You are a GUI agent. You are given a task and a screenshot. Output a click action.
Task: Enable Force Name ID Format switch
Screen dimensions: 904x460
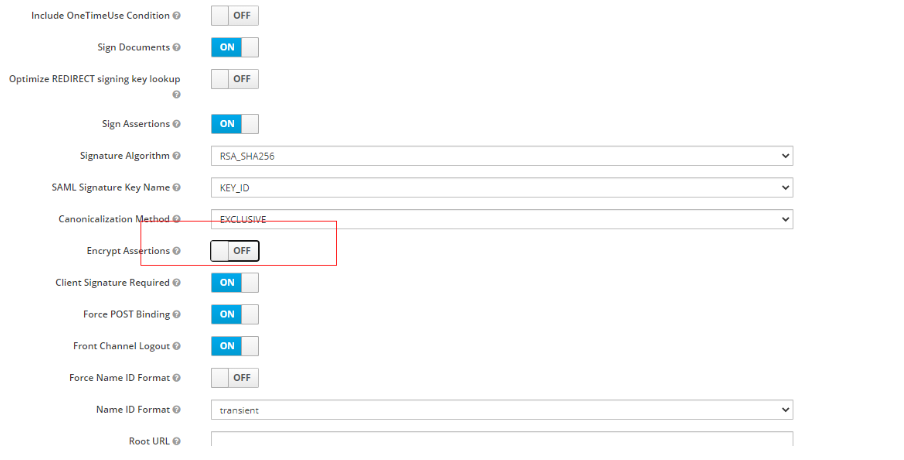[x=235, y=378]
